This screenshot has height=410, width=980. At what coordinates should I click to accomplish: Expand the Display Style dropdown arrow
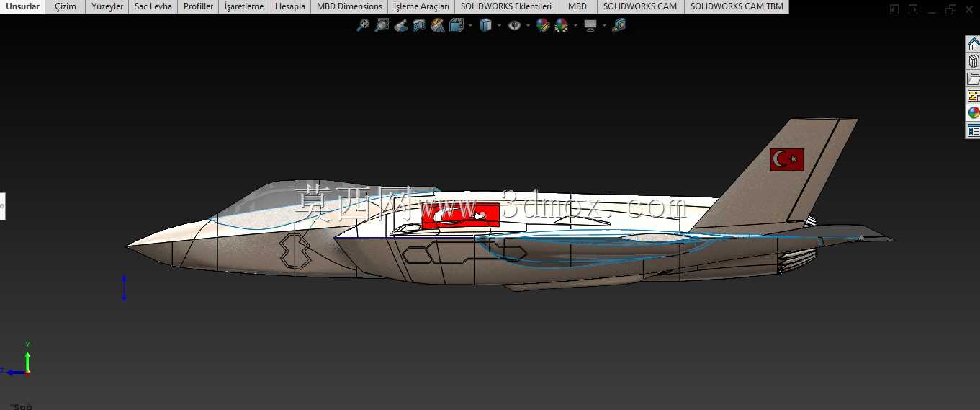pyautogui.click(x=499, y=25)
